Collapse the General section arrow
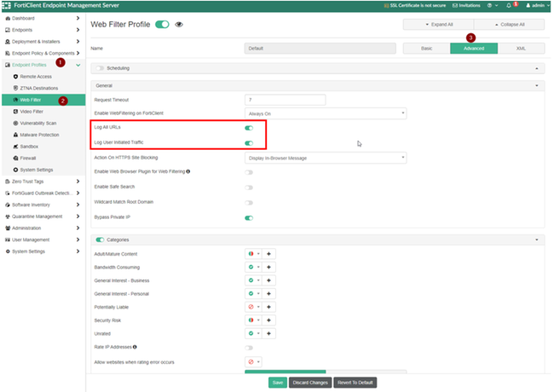The height and width of the screenshot is (392, 554). tap(537, 86)
